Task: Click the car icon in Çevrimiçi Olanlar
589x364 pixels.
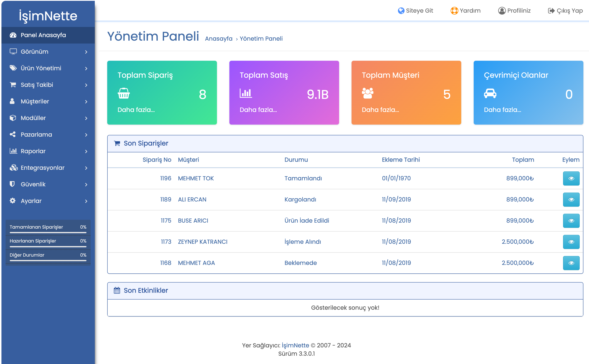Action: click(x=490, y=93)
